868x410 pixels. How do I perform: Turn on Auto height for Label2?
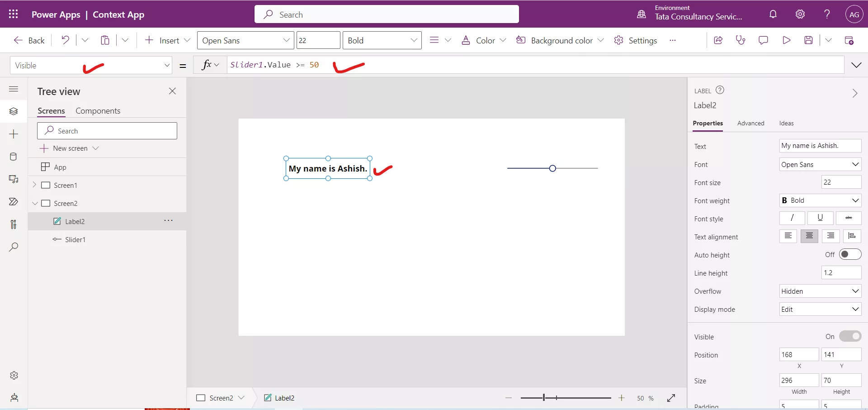[x=850, y=254]
